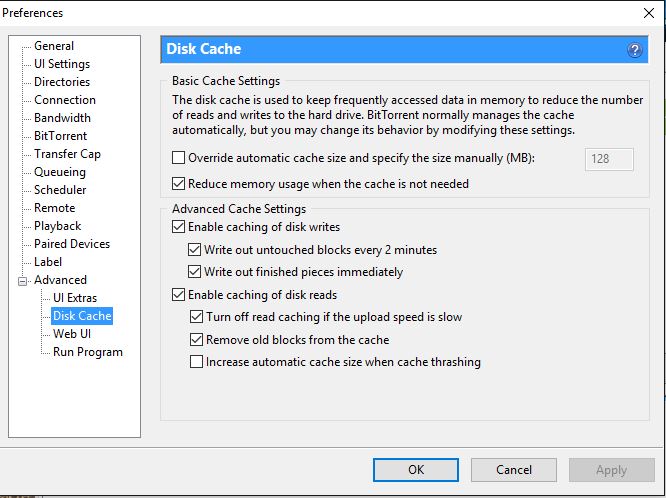Viewport: 666px width, 498px height.
Task: Select the Scheduler preferences item
Action: (60, 190)
